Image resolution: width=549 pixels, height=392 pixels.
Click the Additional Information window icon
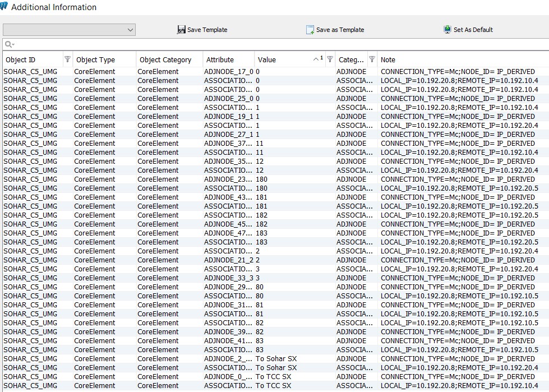[x=4, y=7]
